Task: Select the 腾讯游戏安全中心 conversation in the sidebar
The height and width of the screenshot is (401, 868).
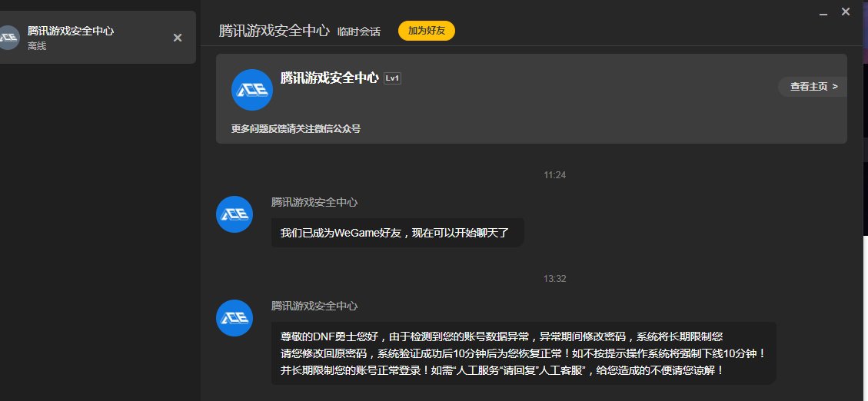Action: [92, 38]
